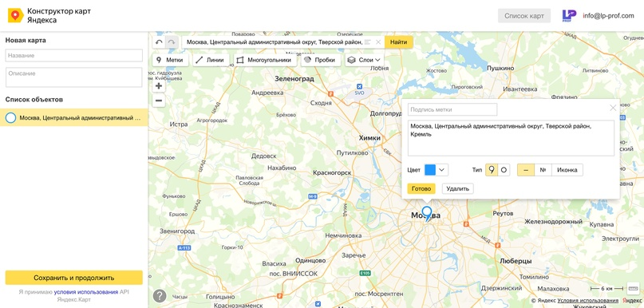644x308 pixels.
Task: Clear the search field with X icon
Action: [378, 41]
